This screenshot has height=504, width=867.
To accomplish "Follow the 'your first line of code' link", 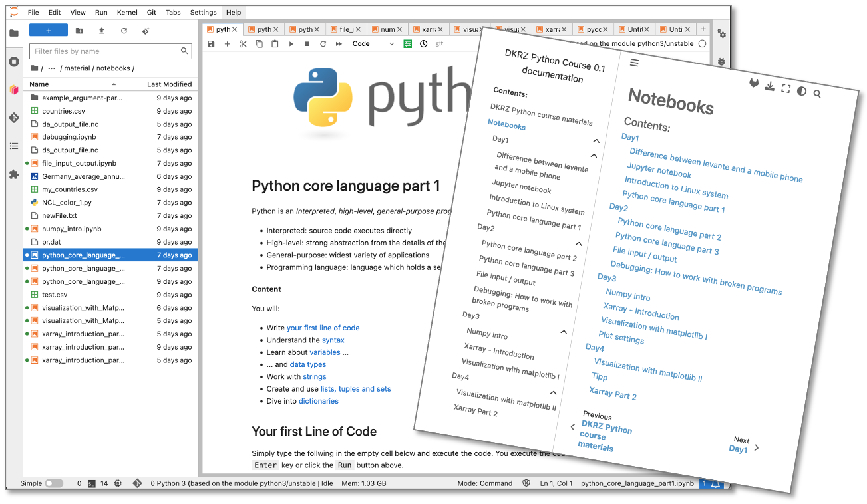I will click(324, 328).
